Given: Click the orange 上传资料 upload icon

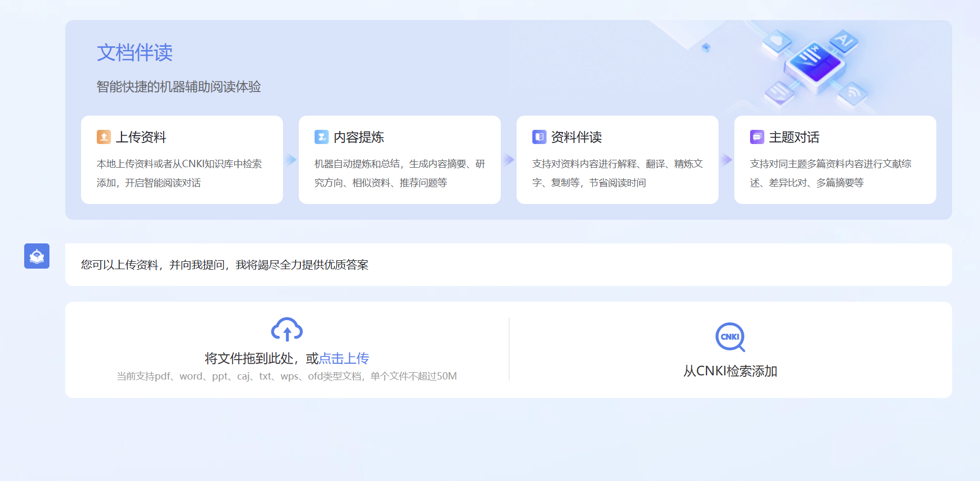Looking at the screenshot, I should pyautogui.click(x=103, y=137).
